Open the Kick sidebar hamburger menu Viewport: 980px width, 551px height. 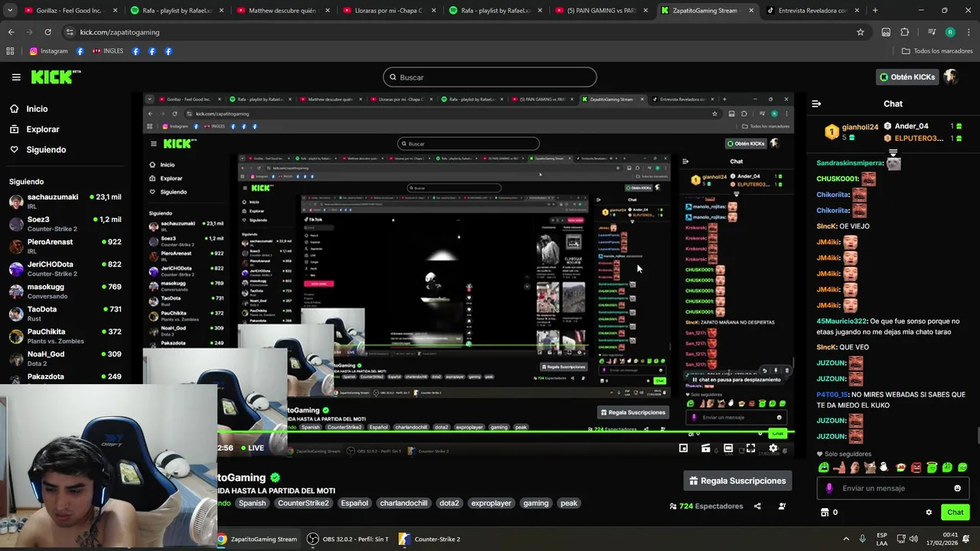coord(16,77)
